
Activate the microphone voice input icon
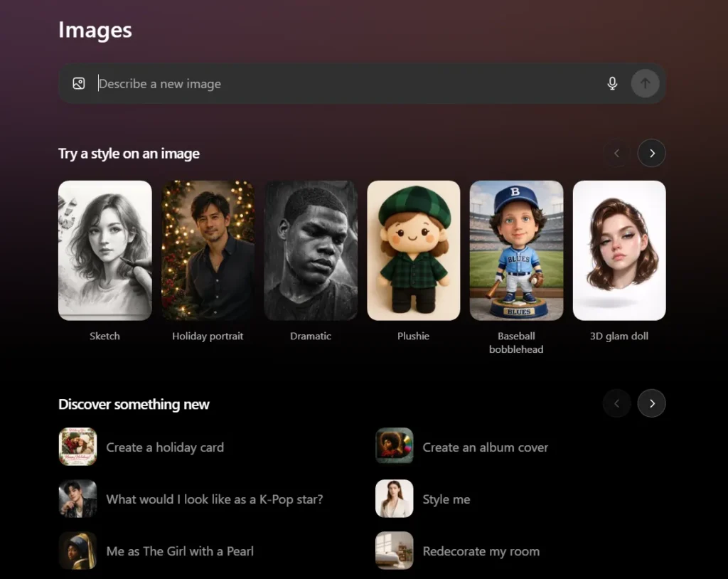[612, 84]
